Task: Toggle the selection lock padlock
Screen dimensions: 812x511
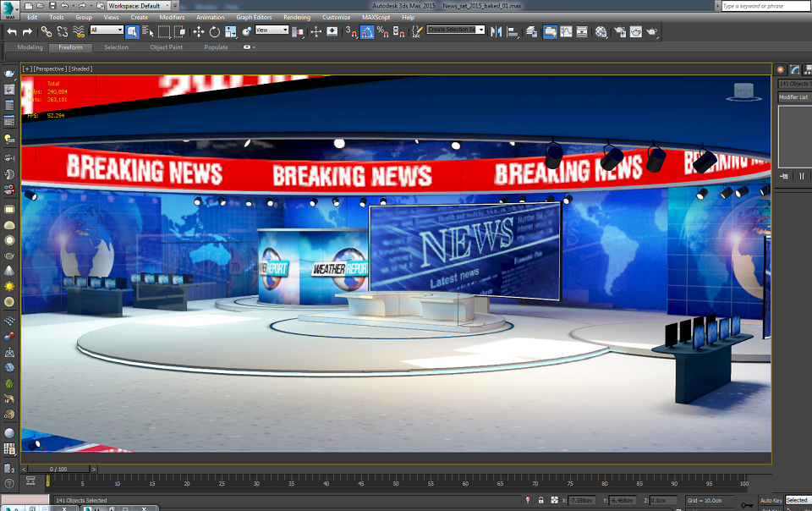Action: (x=540, y=500)
